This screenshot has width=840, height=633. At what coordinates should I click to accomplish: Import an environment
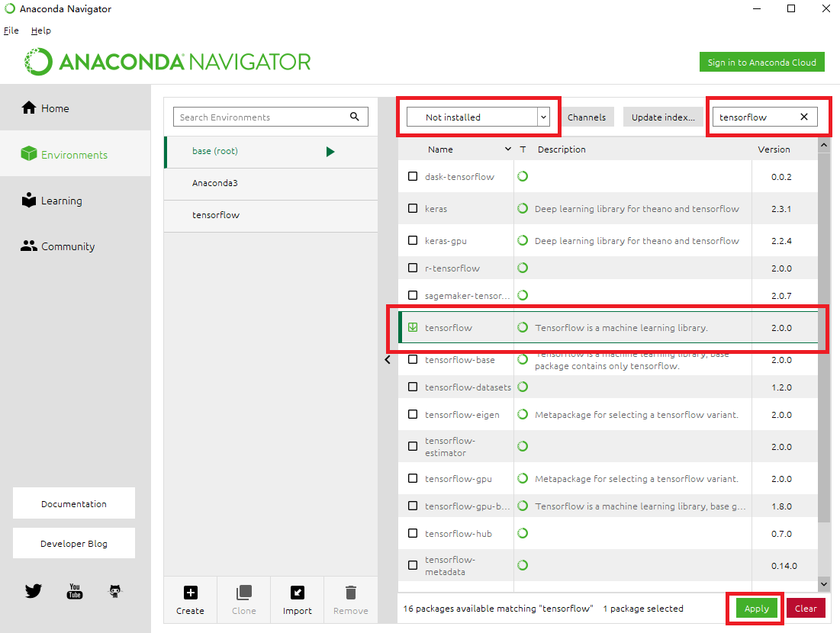298,599
